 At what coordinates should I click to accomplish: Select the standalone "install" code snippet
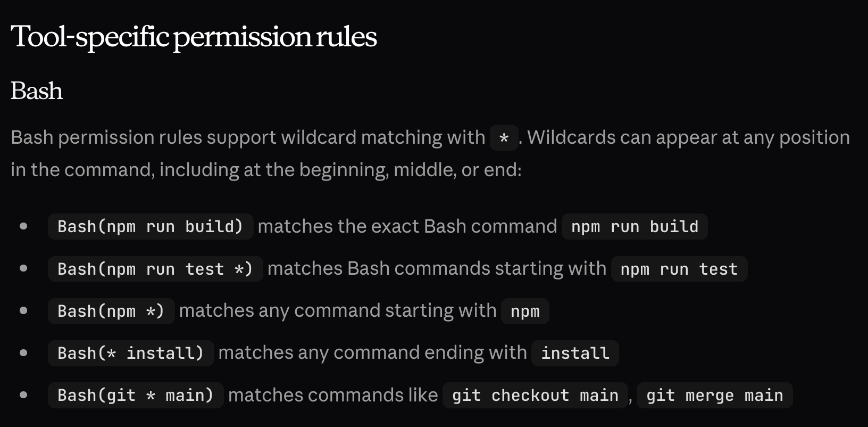click(574, 353)
